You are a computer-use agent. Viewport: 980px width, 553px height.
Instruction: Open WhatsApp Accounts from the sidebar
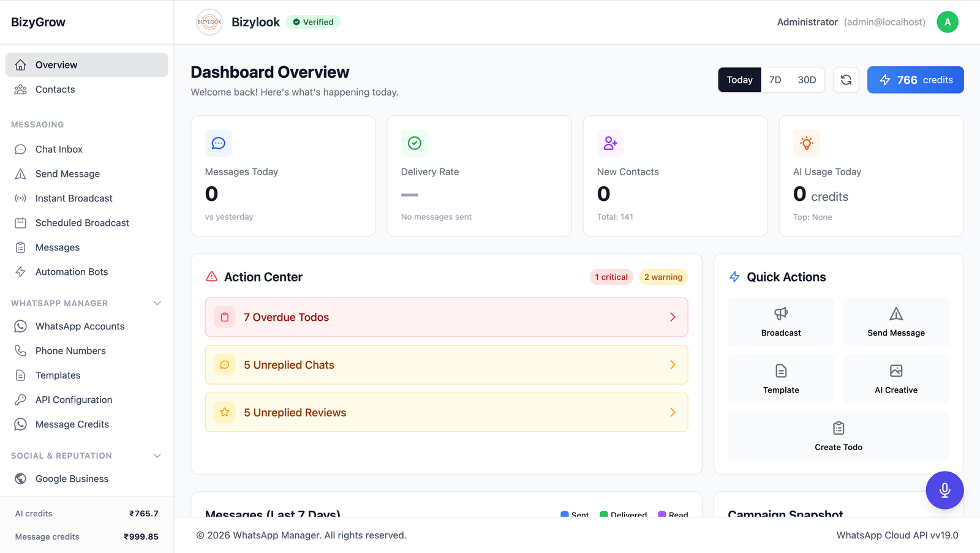point(80,326)
